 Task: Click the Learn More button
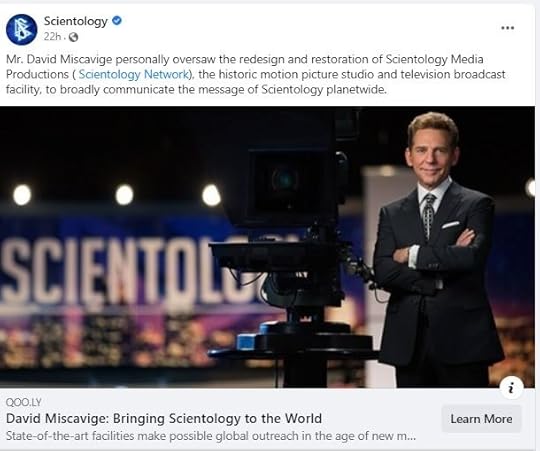click(481, 419)
